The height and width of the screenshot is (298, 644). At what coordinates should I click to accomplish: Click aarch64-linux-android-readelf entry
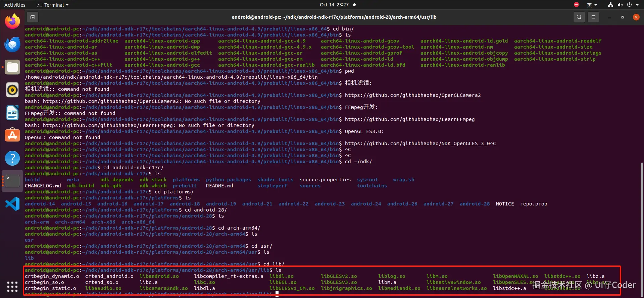tap(558, 41)
